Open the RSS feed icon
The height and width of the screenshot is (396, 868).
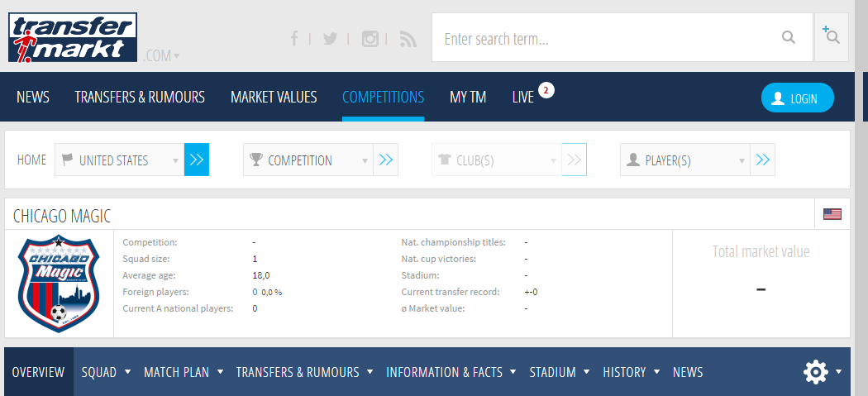coord(408,39)
